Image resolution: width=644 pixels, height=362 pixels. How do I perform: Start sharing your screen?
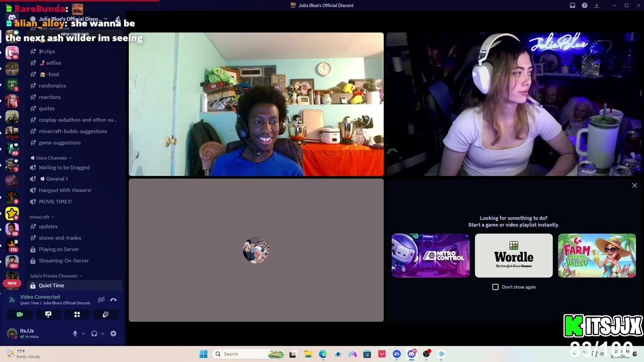click(x=48, y=314)
